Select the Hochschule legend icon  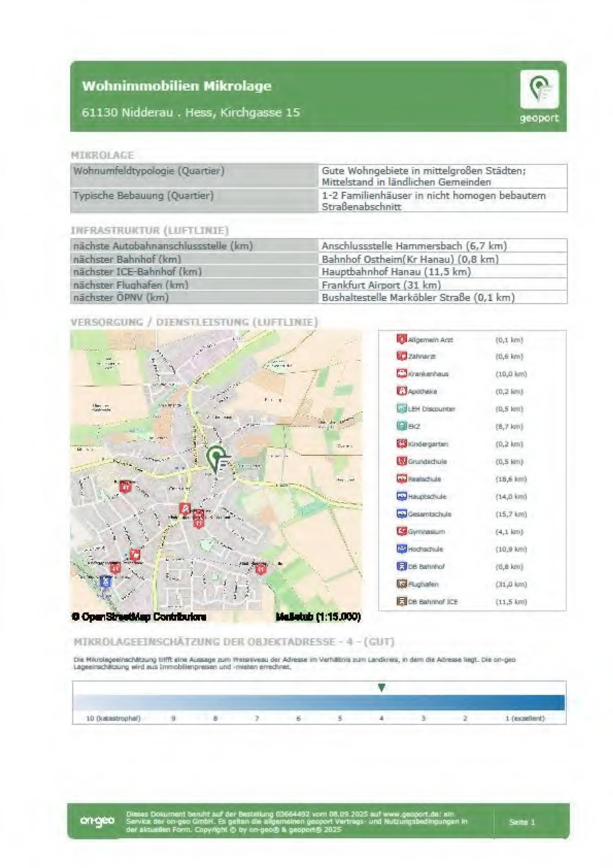pyautogui.click(x=401, y=548)
